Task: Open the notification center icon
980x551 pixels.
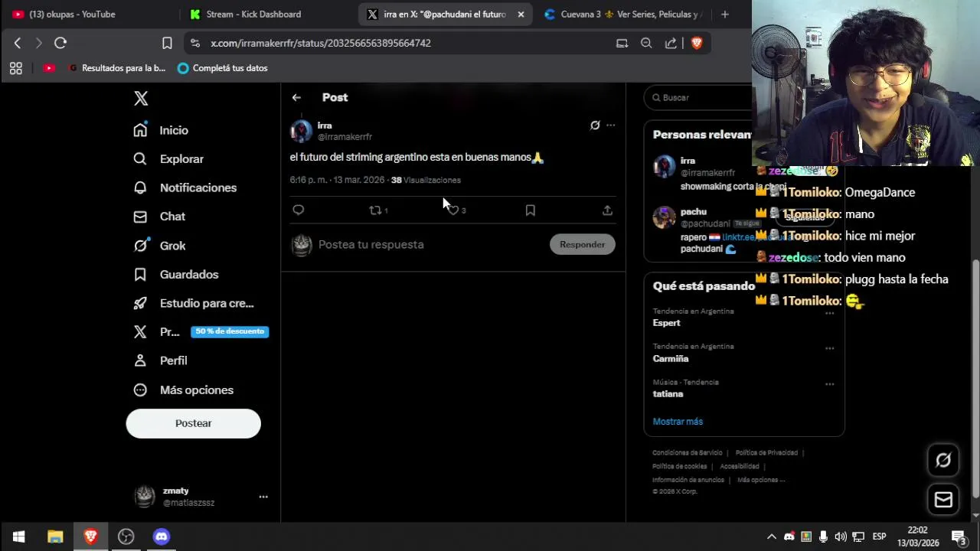Action: tap(959, 536)
